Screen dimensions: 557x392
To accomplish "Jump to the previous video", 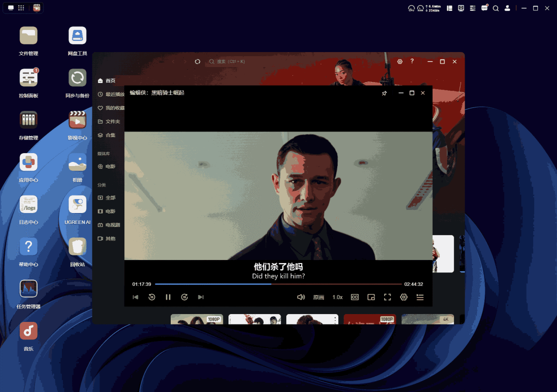I will (135, 297).
